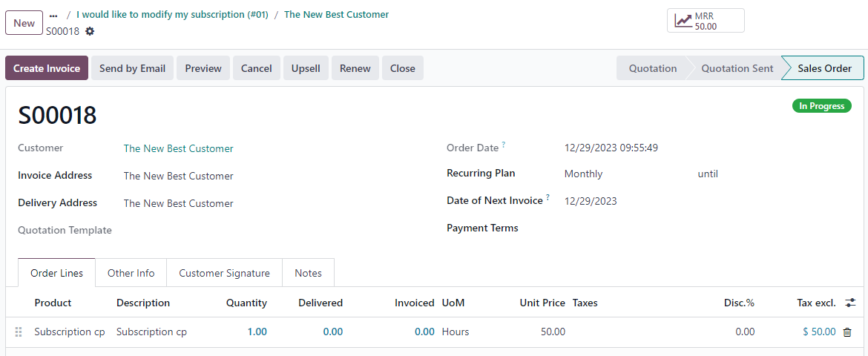Delete the Subscription cp order line
This screenshot has height=356, width=868.
847,332
